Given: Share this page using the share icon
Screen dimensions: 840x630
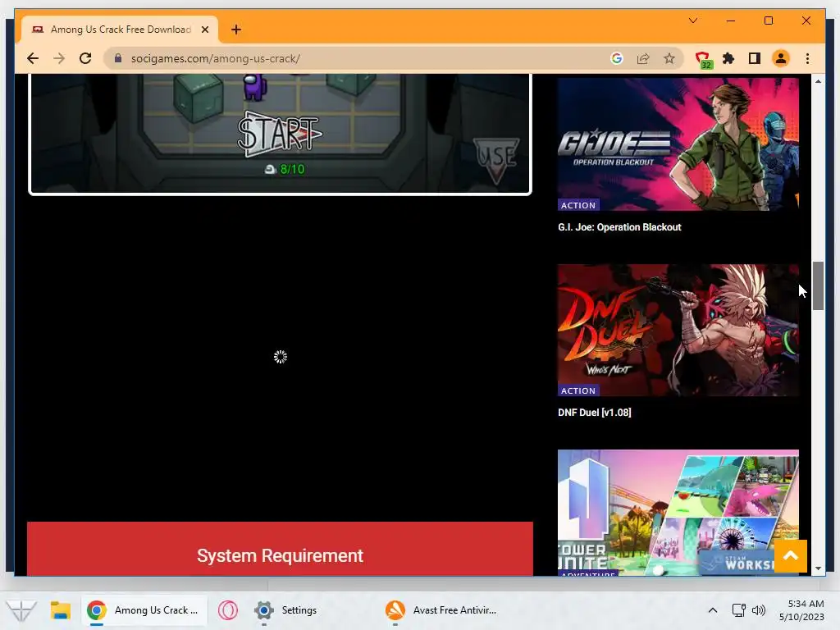Looking at the screenshot, I should [x=643, y=58].
